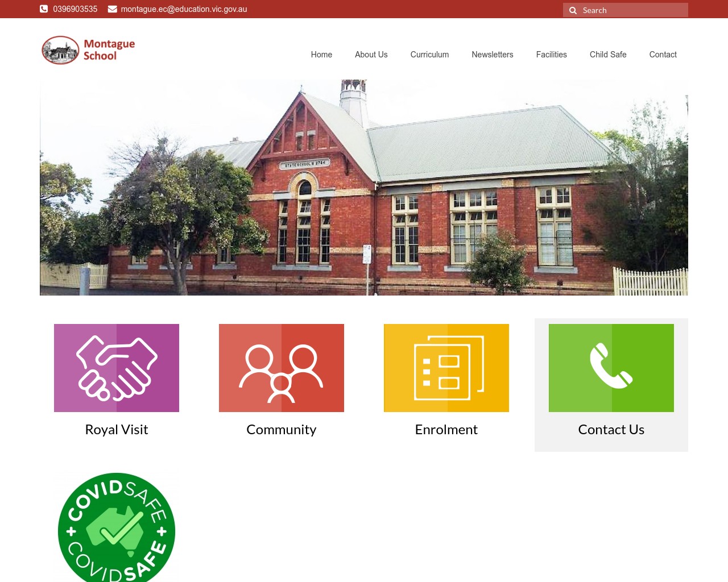Click the Montague School logo
Screen dimensions: 728x582
point(88,50)
